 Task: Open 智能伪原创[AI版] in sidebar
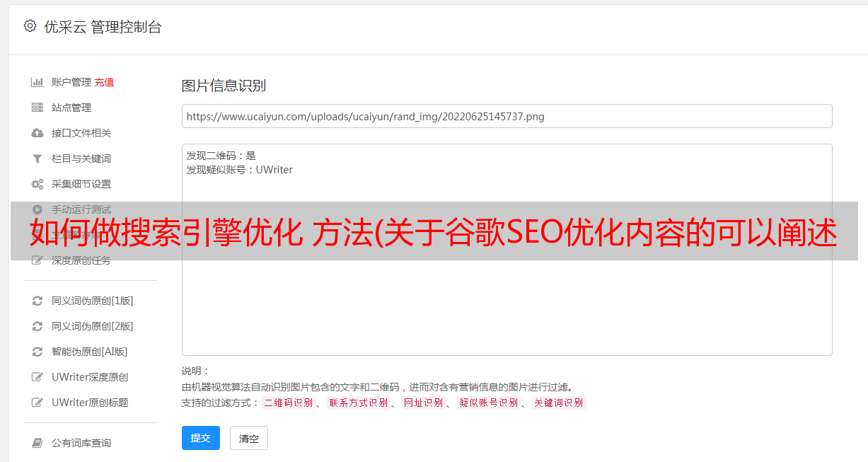(90, 352)
